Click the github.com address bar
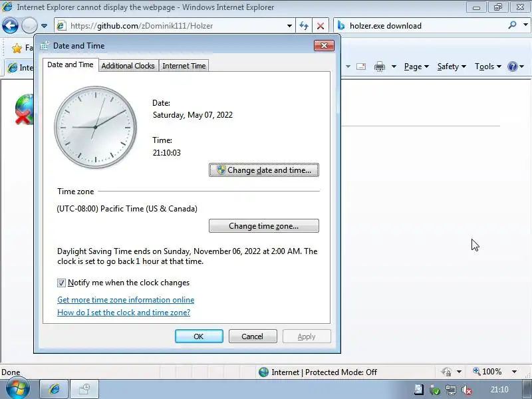This screenshot has width=532, height=399. (174, 26)
